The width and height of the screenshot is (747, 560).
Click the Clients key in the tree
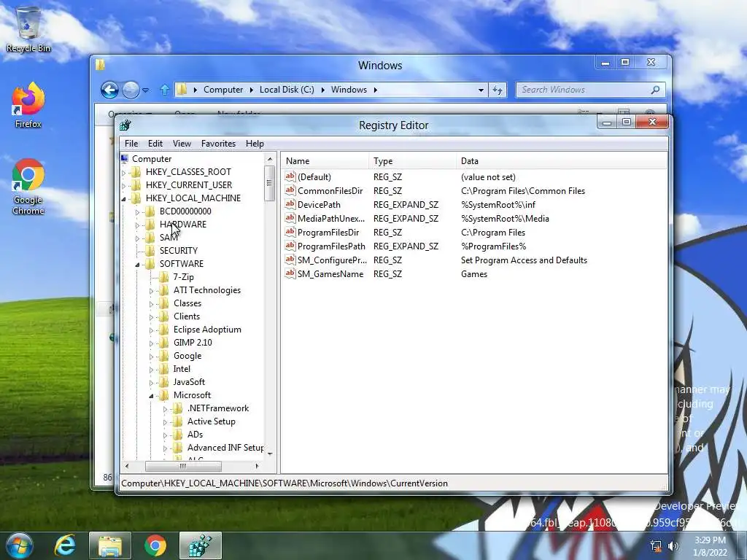[x=187, y=316]
